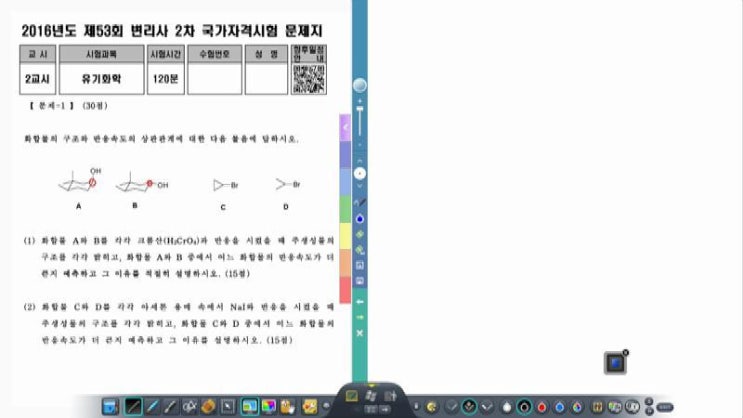Viewport: 743px width, 418px height.
Task: Choose the thick check line width
Action: (487, 407)
